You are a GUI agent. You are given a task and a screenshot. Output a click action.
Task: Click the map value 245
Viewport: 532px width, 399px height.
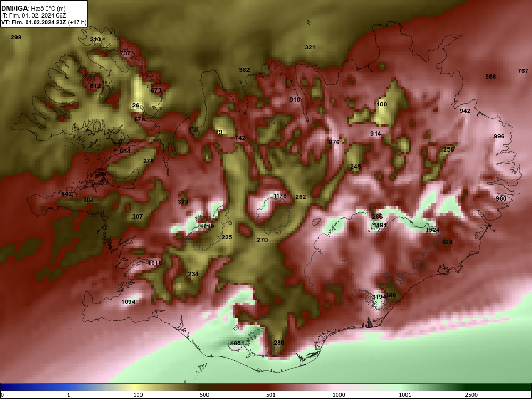(355, 167)
